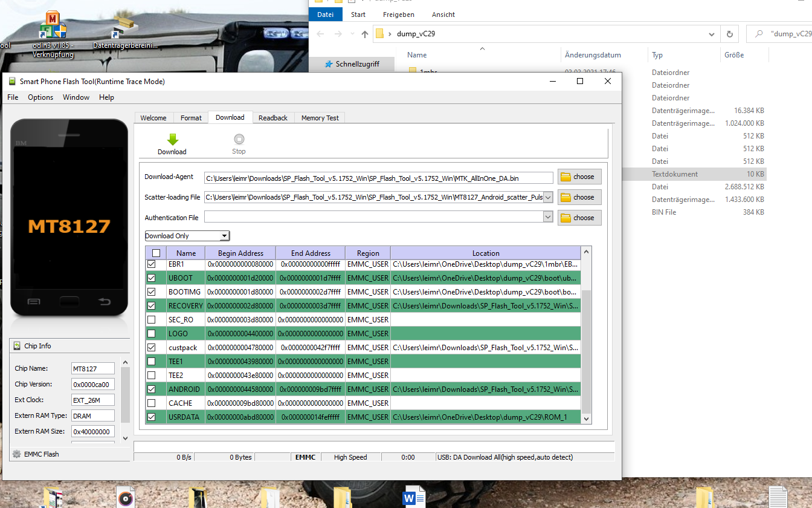Click Scatter-loading File choose button
812x508 pixels.
tap(579, 197)
